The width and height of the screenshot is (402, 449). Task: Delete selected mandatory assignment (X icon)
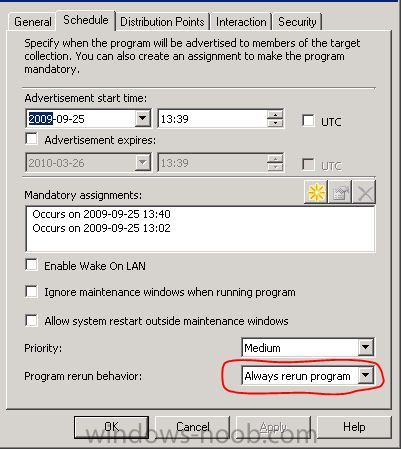click(x=364, y=192)
